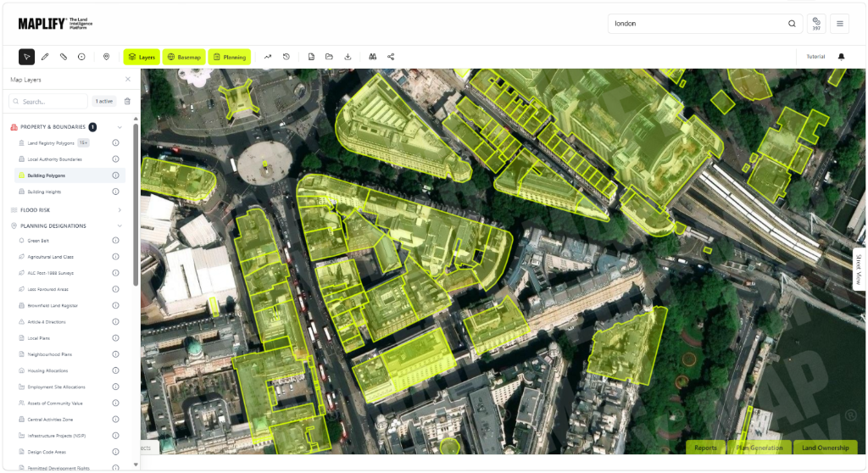Open info for Local Authority Boundaries
The height and width of the screenshot is (473, 868).
[x=115, y=159]
